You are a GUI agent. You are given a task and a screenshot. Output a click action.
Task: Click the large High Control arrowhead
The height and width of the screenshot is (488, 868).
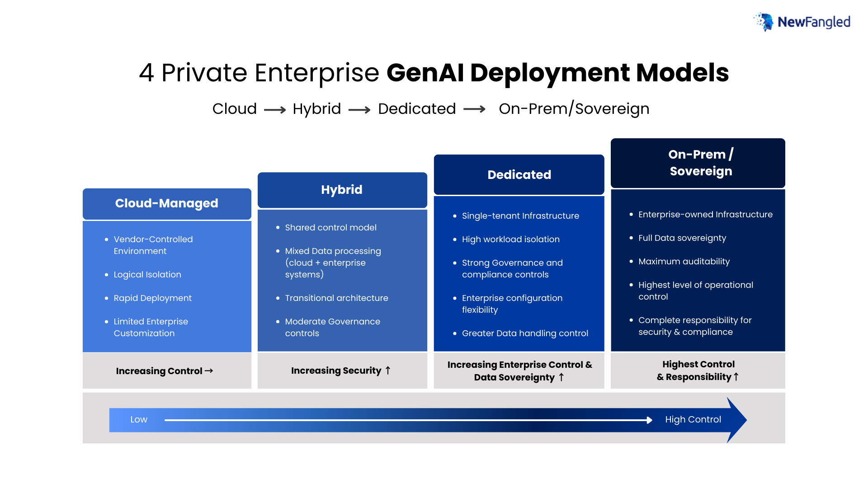[x=735, y=419]
